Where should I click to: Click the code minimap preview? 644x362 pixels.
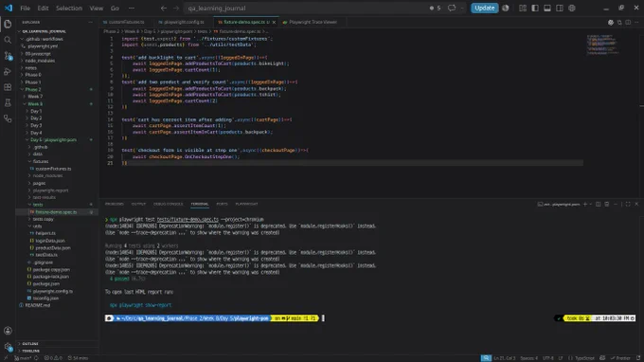click(x=602, y=45)
